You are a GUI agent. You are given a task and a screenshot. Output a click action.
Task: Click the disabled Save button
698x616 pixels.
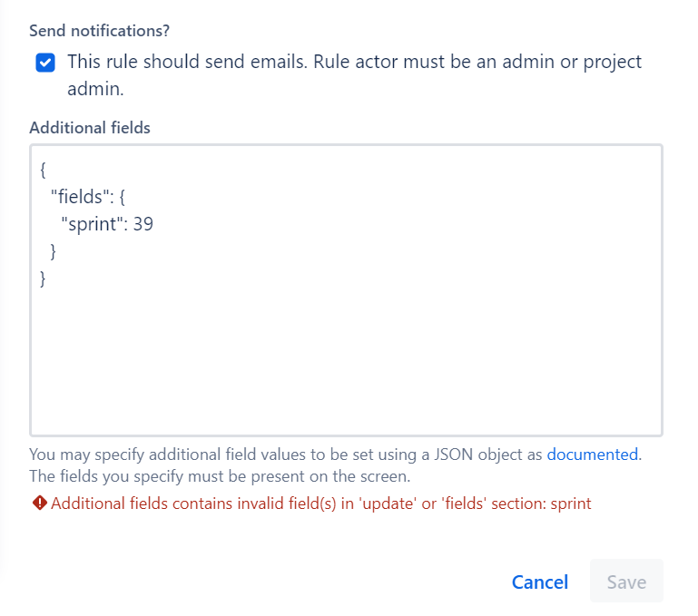pyautogui.click(x=626, y=582)
